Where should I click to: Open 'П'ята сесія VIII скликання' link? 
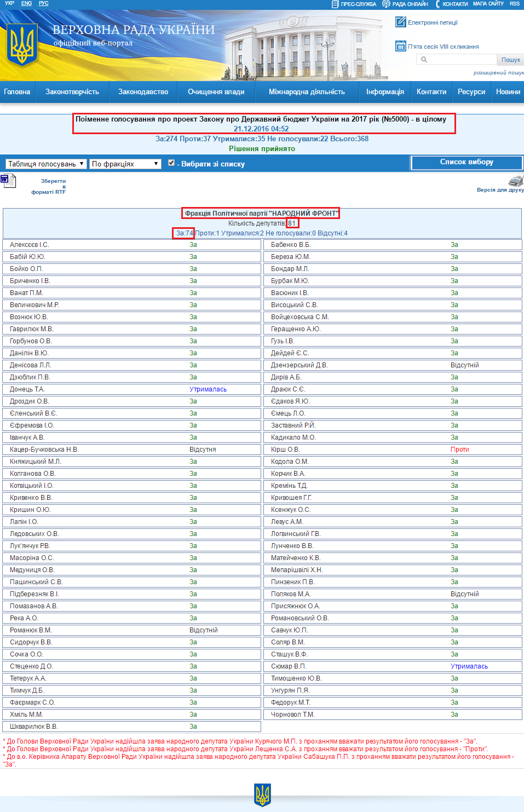click(x=444, y=47)
